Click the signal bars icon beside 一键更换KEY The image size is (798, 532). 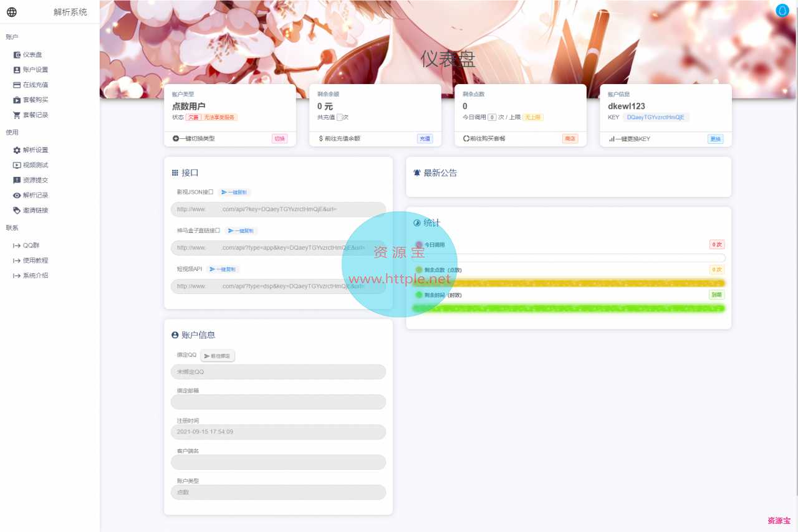click(x=612, y=138)
